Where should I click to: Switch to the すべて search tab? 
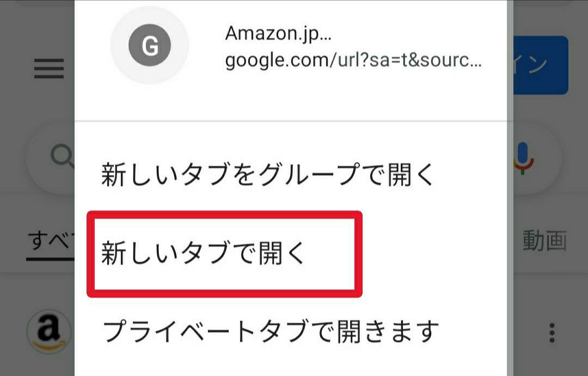50,240
